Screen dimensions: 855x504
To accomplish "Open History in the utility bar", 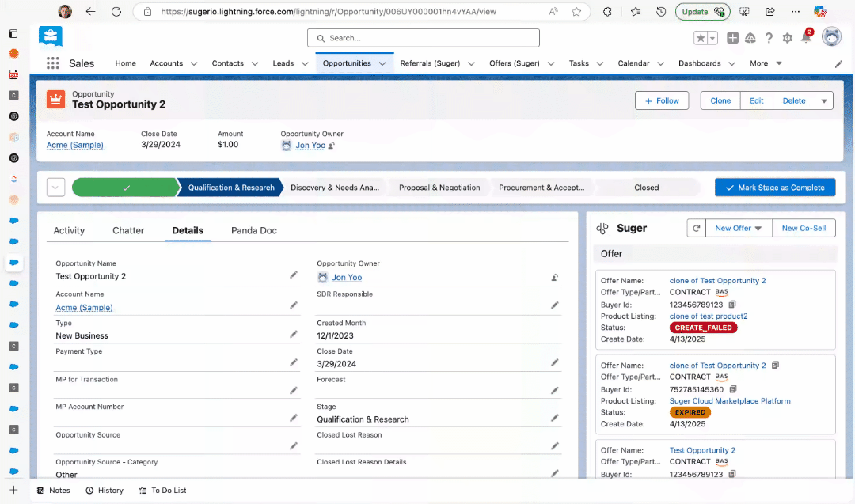I will [104, 491].
